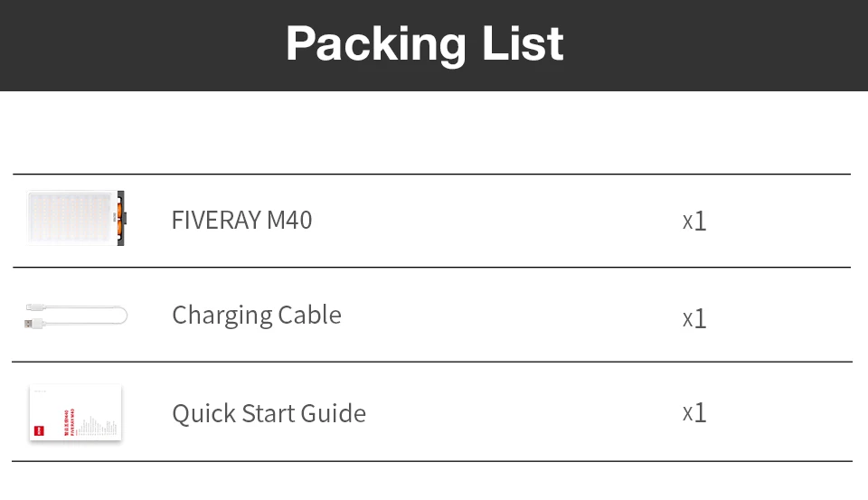Image resolution: width=868 pixels, height=500 pixels.
Task: Click the x1 quantity beside FIVERAY M40
Action: [x=694, y=221]
